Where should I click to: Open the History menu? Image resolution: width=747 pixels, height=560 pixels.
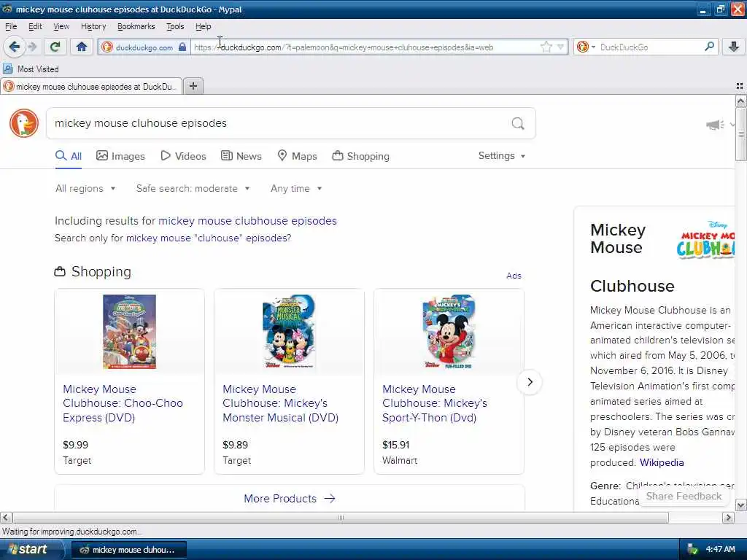[x=93, y=26]
